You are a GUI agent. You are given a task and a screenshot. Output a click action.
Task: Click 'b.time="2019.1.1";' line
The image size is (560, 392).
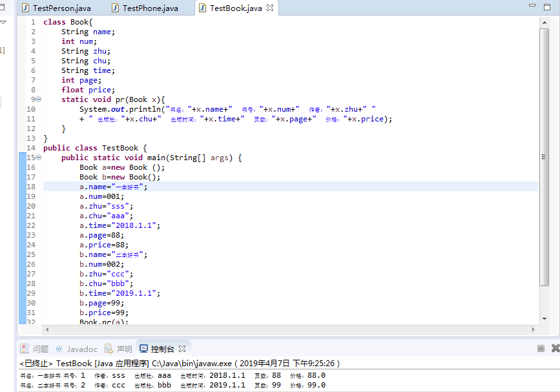coord(119,293)
